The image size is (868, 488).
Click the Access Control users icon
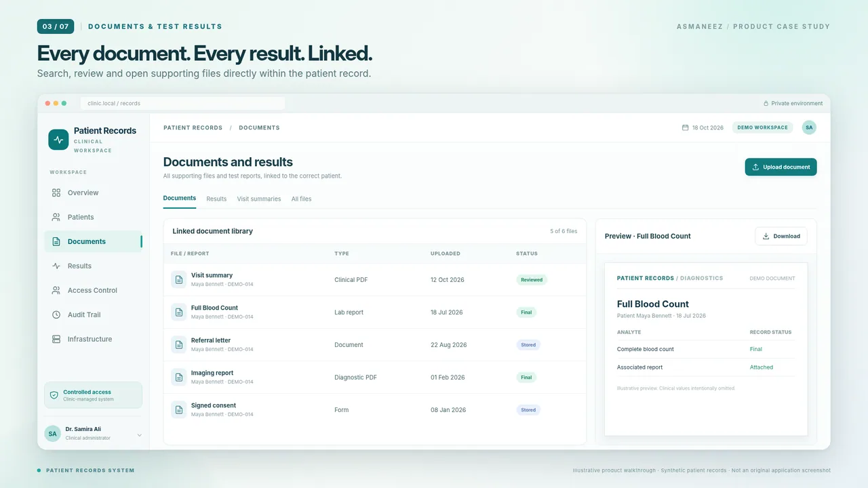pos(56,290)
